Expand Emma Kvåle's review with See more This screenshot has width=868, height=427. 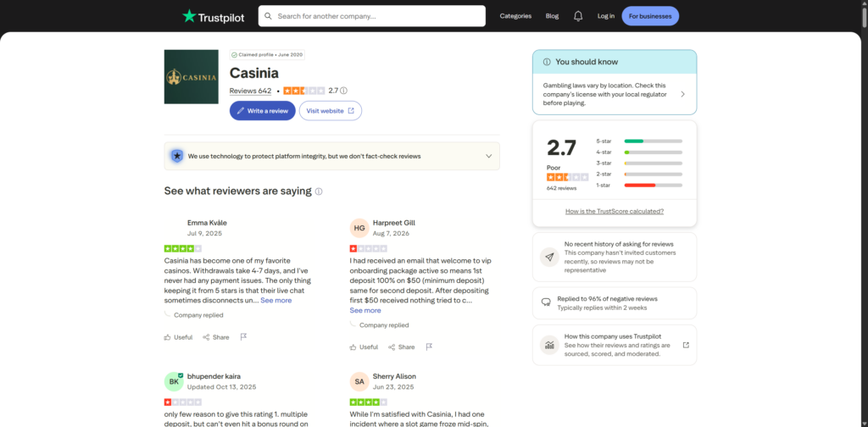pos(276,300)
